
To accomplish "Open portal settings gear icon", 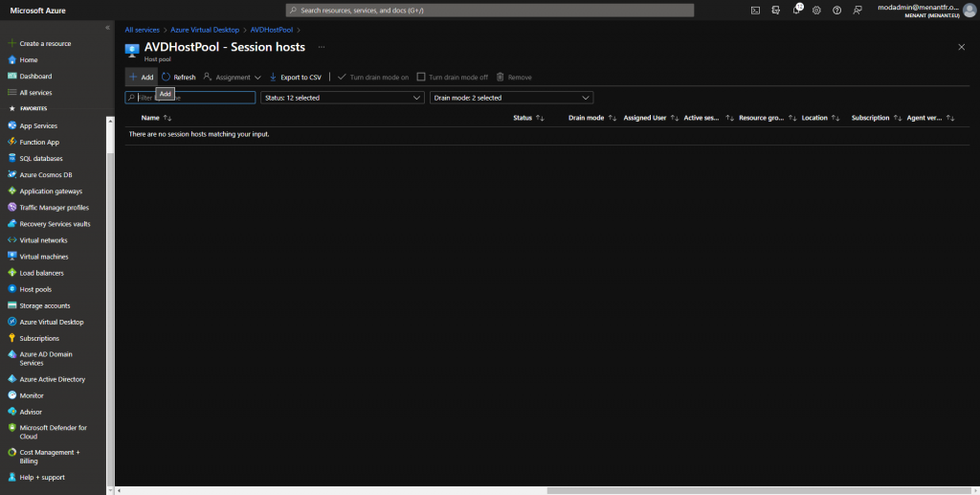I will [816, 10].
